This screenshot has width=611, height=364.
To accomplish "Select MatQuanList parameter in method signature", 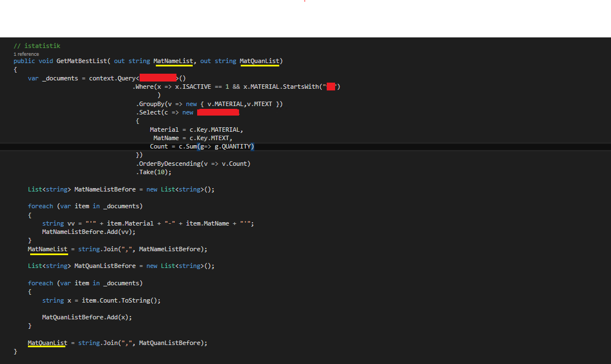I will (x=259, y=61).
